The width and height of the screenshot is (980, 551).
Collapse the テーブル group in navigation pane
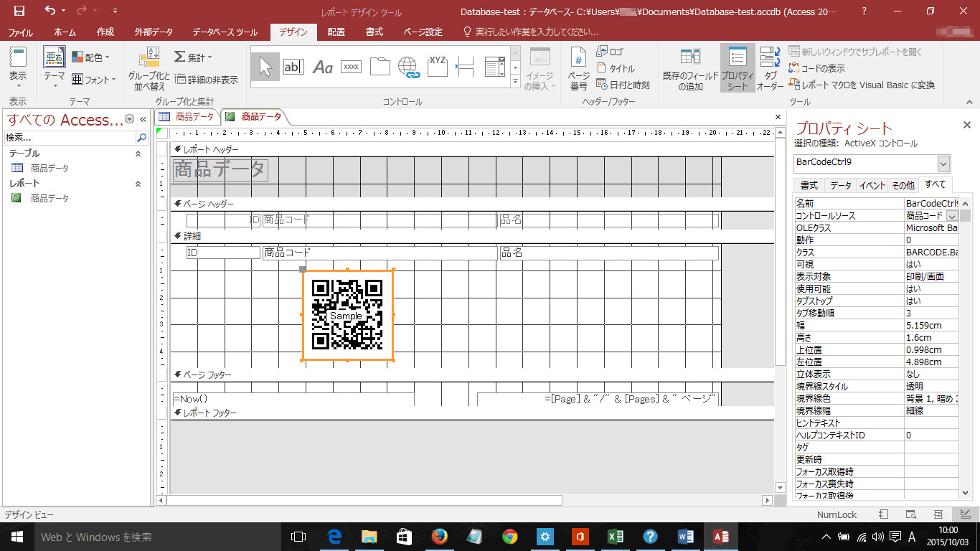tap(138, 154)
